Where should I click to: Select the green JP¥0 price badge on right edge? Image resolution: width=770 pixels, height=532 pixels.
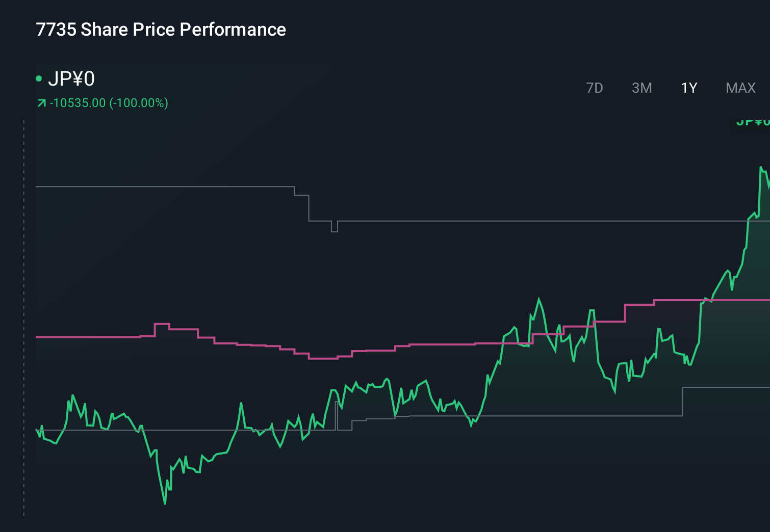[x=752, y=122]
